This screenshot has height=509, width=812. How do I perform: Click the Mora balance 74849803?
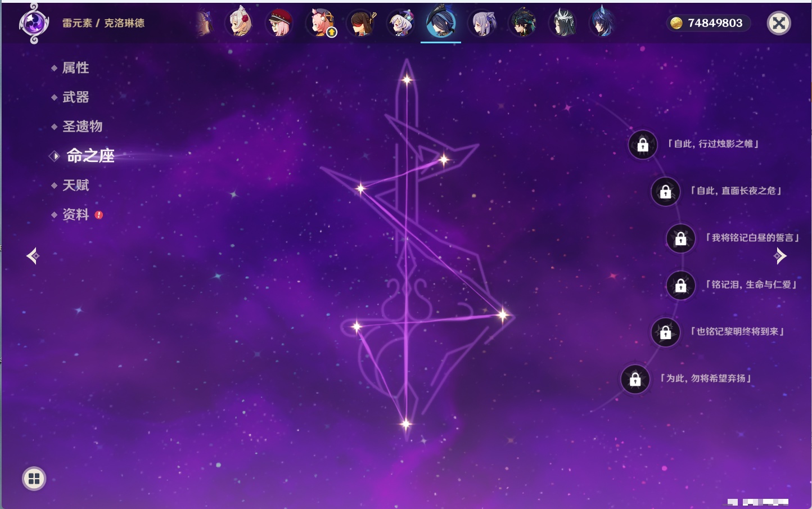[x=715, y=23]
